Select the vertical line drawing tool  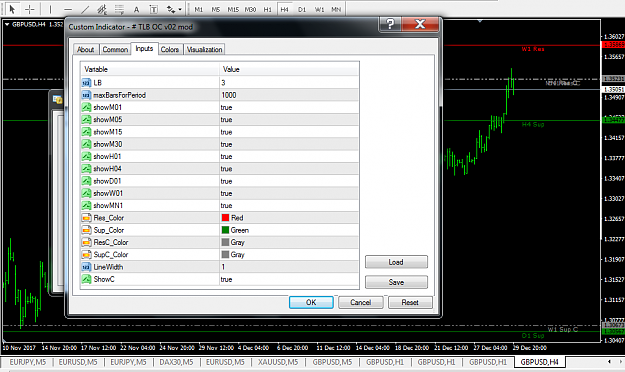[50, 9]
